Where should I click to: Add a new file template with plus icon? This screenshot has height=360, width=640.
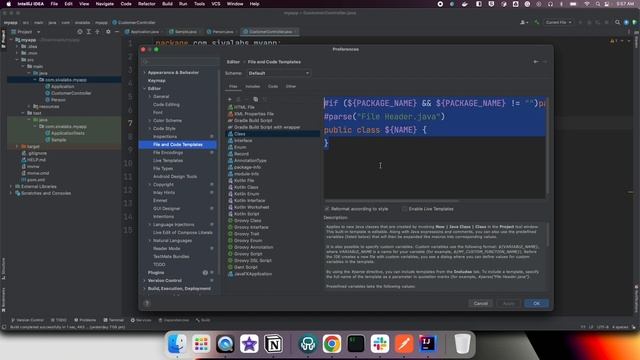(x=230, y=99)
